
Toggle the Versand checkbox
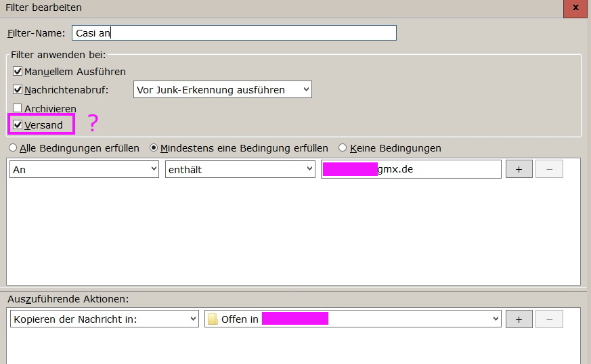18,124
